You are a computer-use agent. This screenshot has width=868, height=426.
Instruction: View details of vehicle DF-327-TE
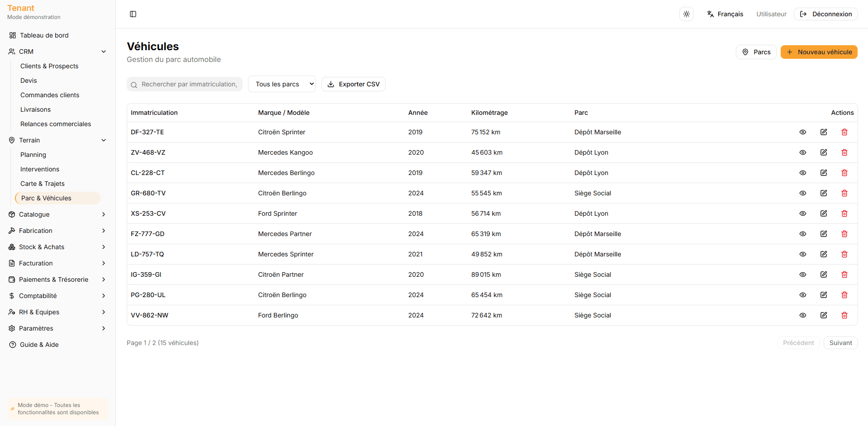pos(803,132)
